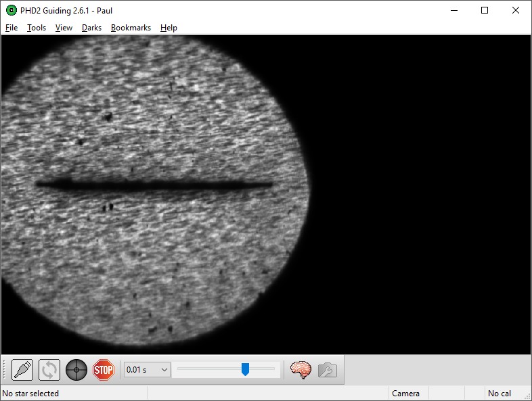Open the View menu
Image resolution: width=532 pixels, height=401 pixels.
point(64,28)
